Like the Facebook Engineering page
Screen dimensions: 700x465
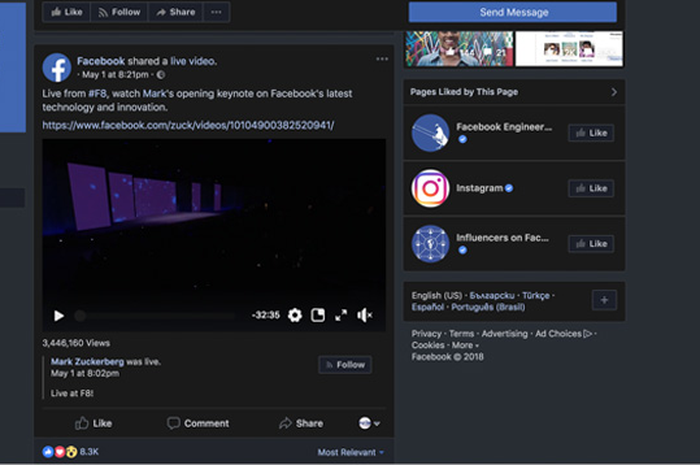coord(591,133)
